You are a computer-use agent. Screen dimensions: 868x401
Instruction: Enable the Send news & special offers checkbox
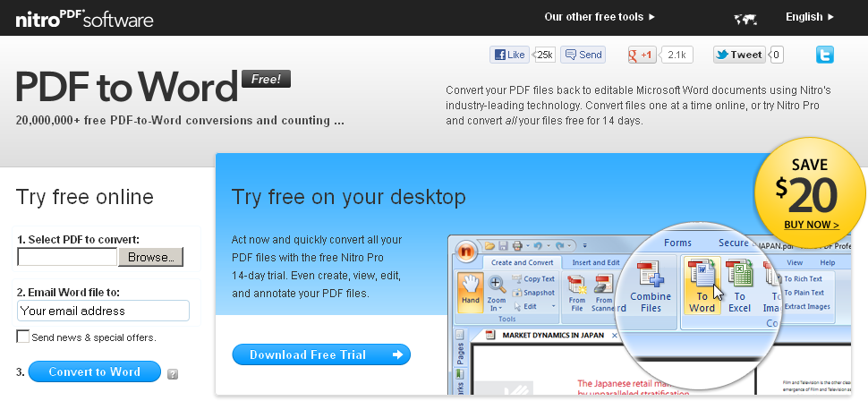point(22,337)
